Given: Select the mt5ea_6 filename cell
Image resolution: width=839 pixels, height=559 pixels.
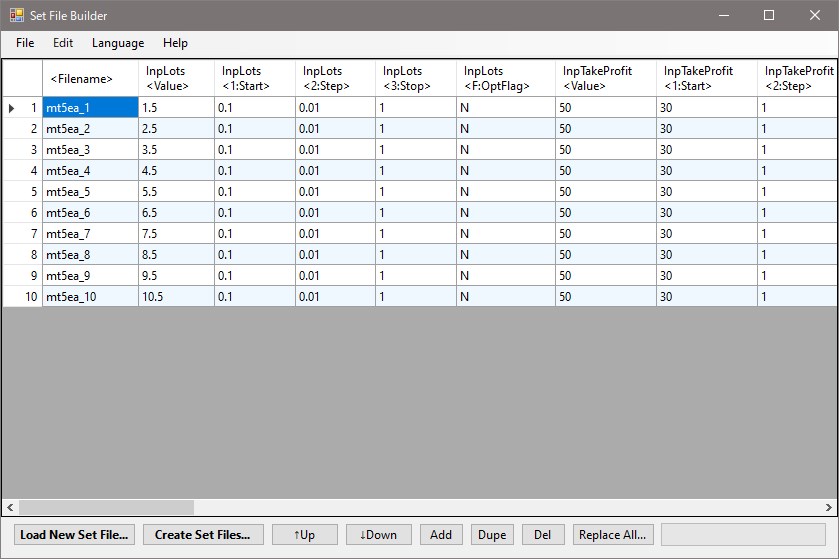Looking at the screenshot, I should [90, 212].
